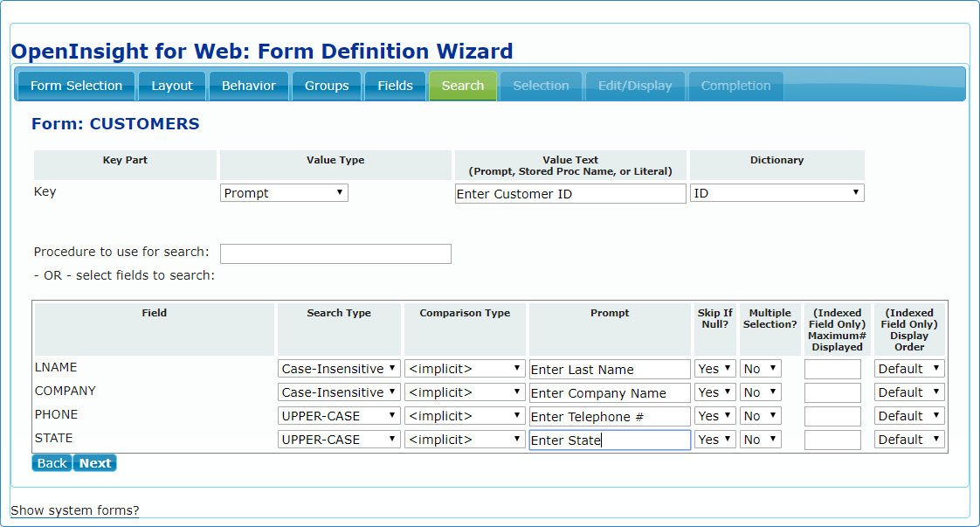Change Skip If Null for LNAME
The width and height of the screenshot is (980, 527).
715,368
